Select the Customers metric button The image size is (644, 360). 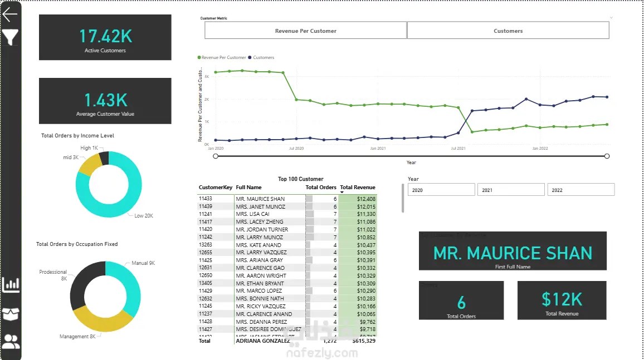click(x=508, y=31)
